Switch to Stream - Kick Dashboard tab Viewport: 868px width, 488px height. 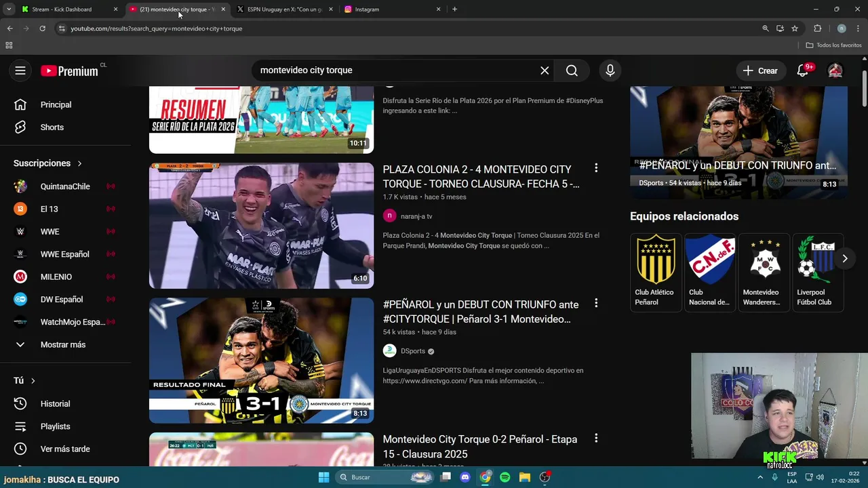click(68, 9)
